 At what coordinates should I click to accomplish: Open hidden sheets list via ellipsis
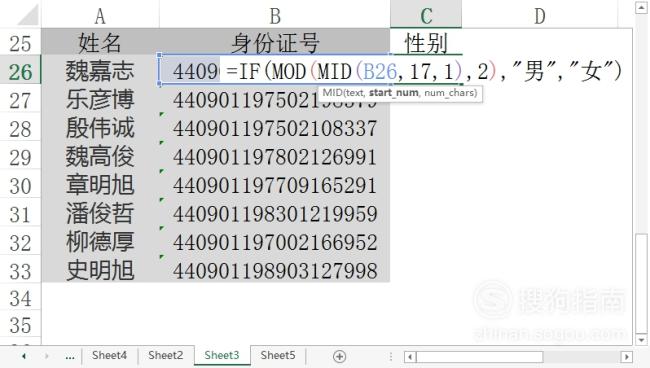[70, 357]
